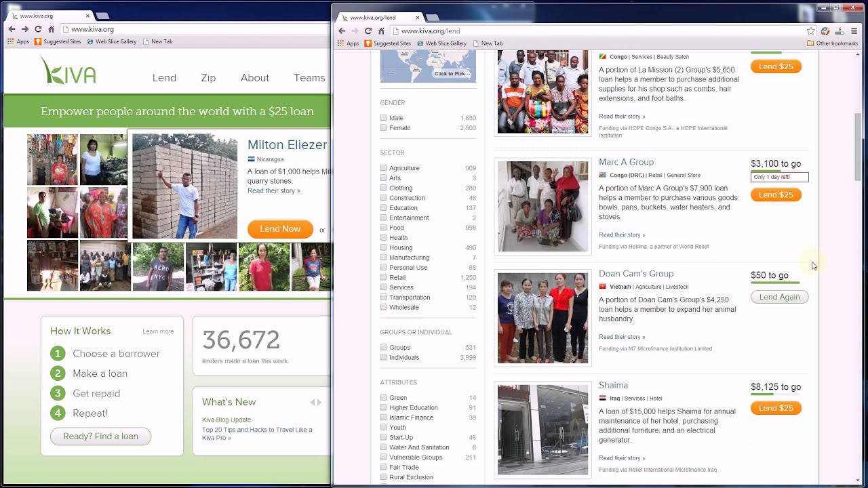Viewport: 868px width, 488px height.
Task: Go forward in the left kiva.org window
Action: 24,29
